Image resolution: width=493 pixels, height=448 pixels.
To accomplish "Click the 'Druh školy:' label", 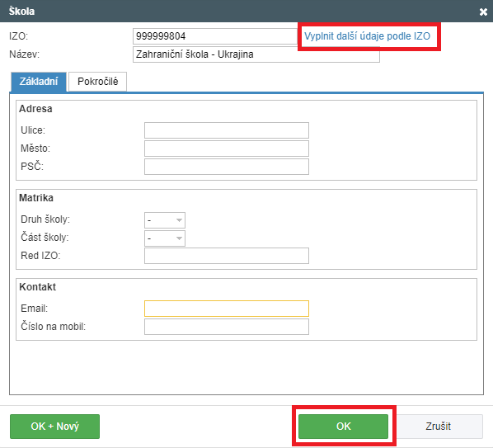I will [45, 219].
